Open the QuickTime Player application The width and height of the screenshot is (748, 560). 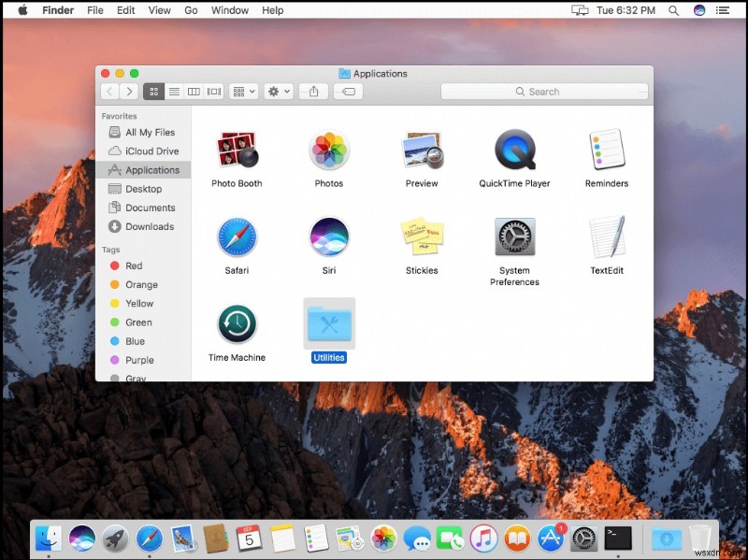[x=514, y=150]
